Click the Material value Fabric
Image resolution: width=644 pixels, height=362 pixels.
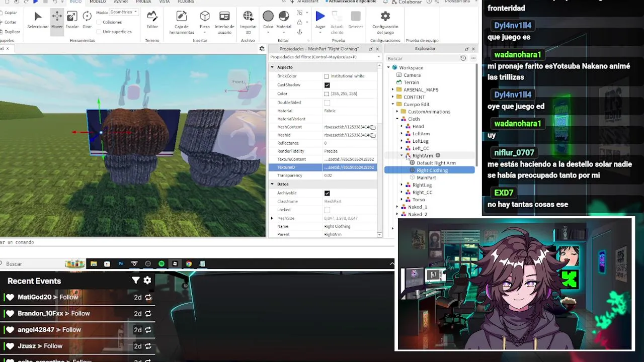330,111
